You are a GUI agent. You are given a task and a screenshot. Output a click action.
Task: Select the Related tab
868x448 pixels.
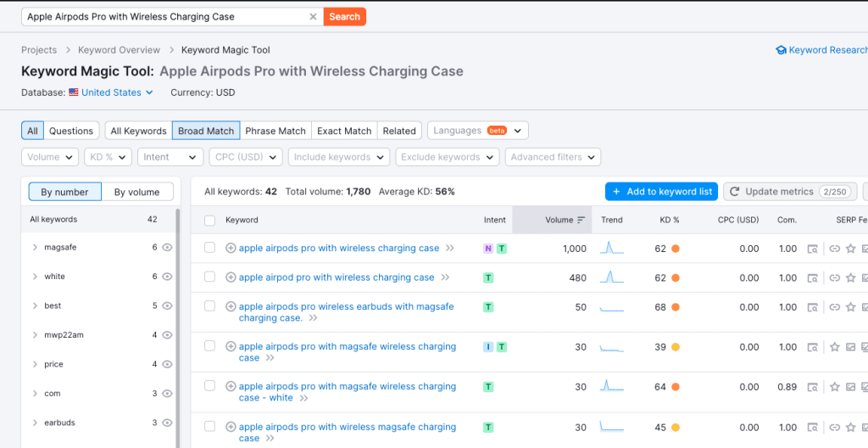pos(399,131)
